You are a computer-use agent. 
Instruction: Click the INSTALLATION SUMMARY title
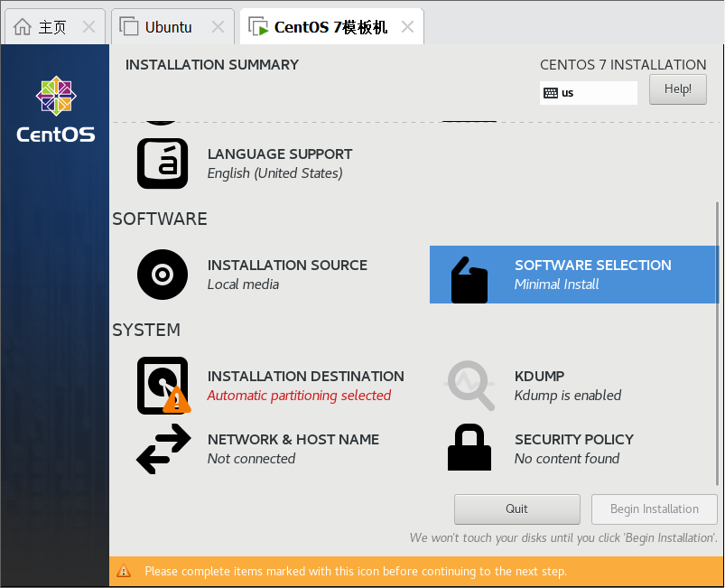click(x=212, y=65)
